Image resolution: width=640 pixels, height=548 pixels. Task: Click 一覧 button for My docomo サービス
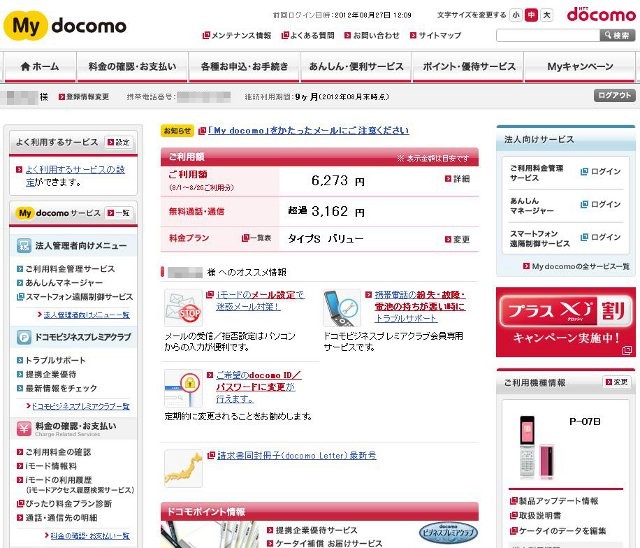click(118, 213)
